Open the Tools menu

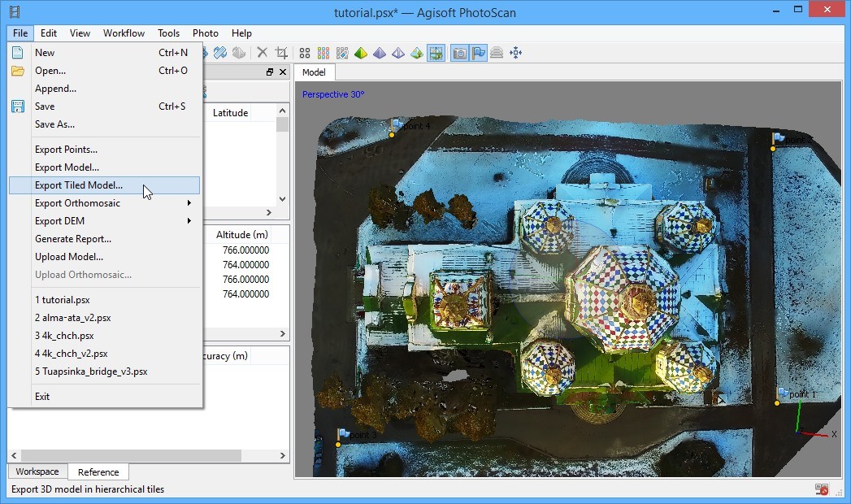point(168,33)
